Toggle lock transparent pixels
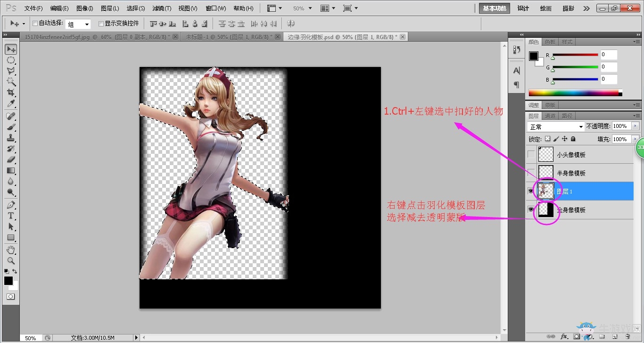644x343 pixels. (547, 139)
